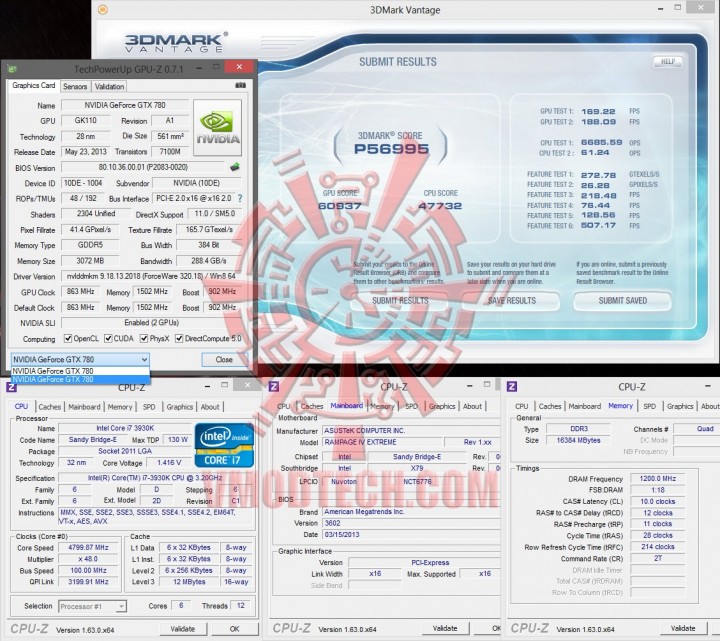
Task: Click the Memory Size value 3072 MB
Action: (90, 261)
